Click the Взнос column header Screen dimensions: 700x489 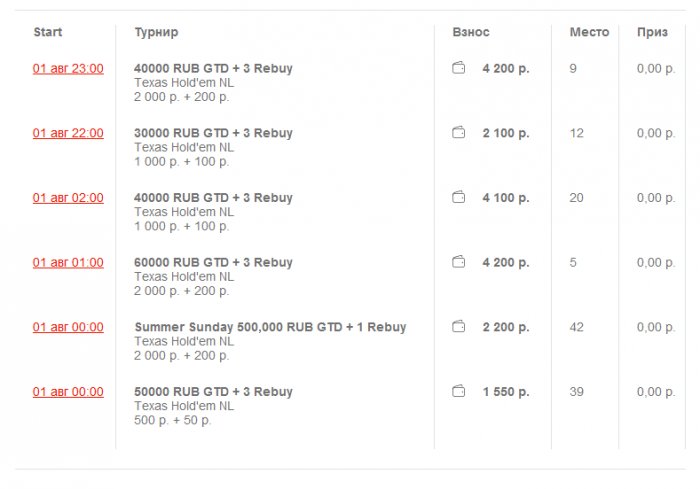click(471, 32)
